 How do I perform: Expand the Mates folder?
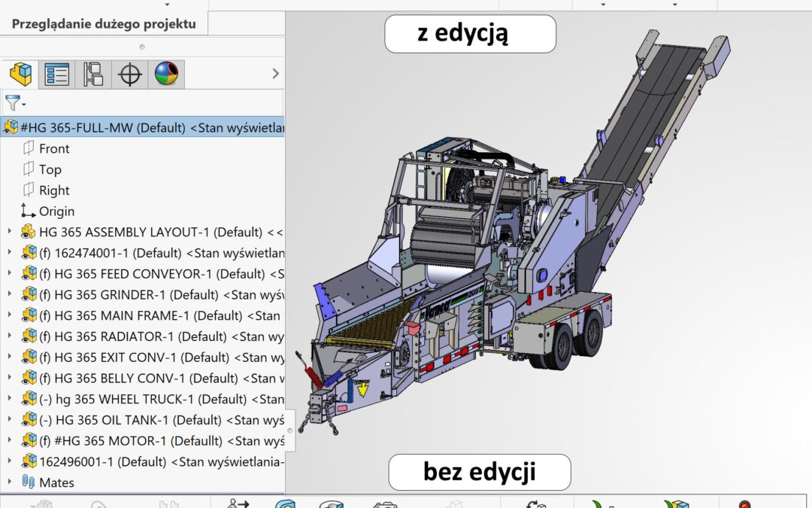tap(9, 482)
